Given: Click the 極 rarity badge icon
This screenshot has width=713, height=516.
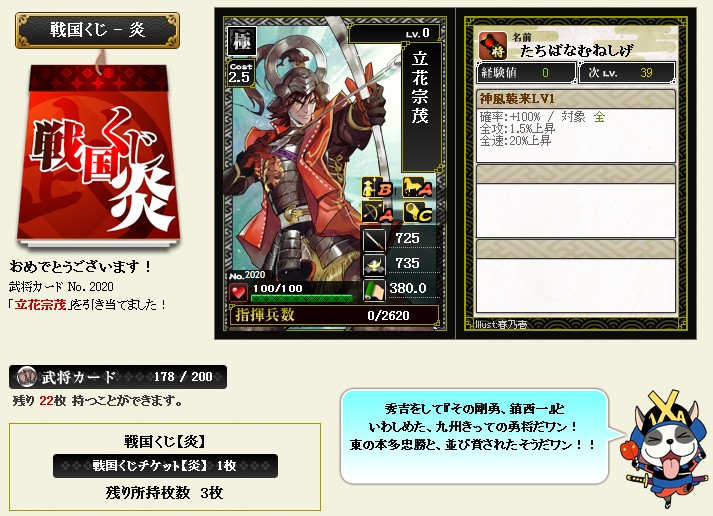Looking at the screenshot, I should 241,40.
